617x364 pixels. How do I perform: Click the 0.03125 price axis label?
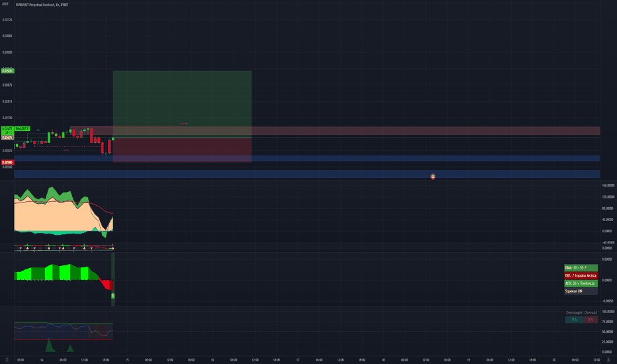click(x=7, y=20)
